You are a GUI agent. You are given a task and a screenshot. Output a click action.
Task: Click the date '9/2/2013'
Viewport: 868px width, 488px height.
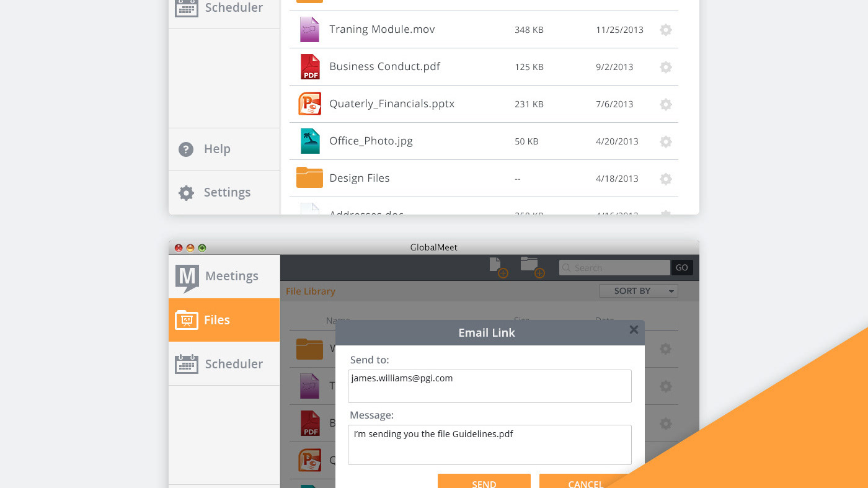(614, 67)
